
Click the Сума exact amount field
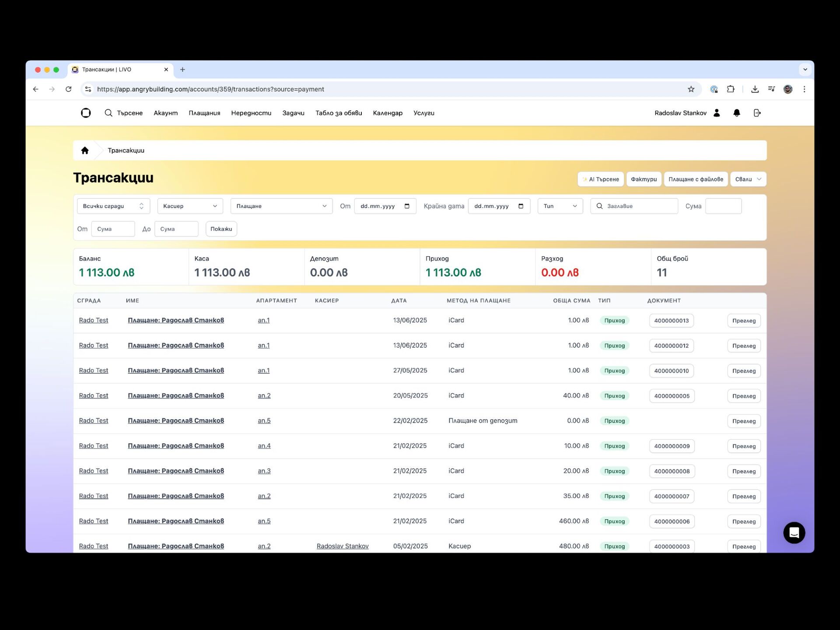(x=724, y=206)
